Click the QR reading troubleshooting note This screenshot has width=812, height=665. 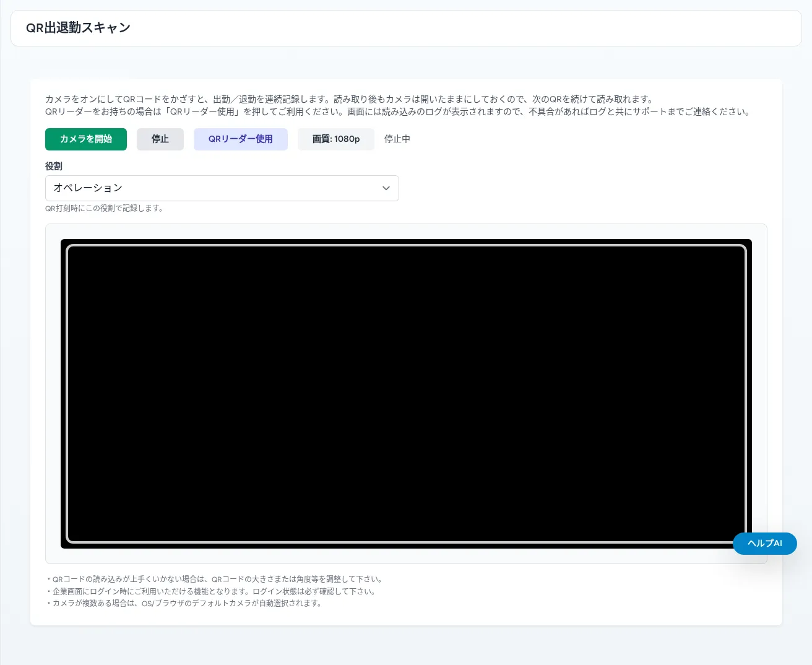coord(215,579)
